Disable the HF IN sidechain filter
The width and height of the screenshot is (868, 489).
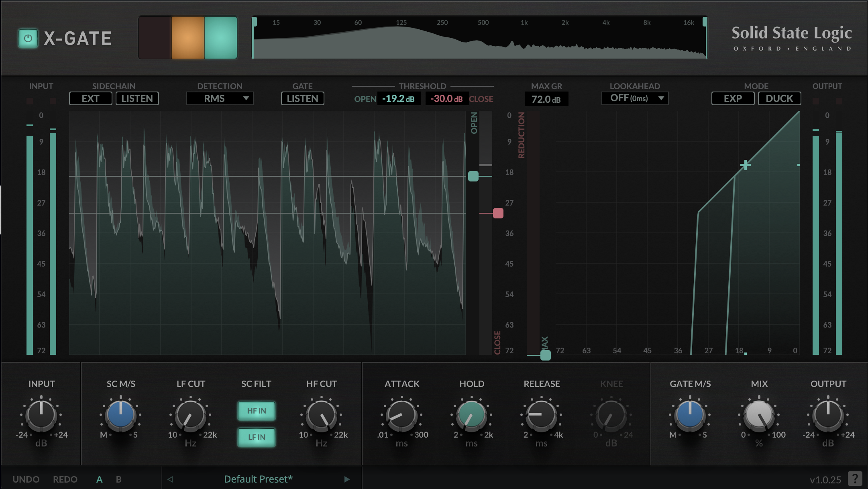(256, 411)
